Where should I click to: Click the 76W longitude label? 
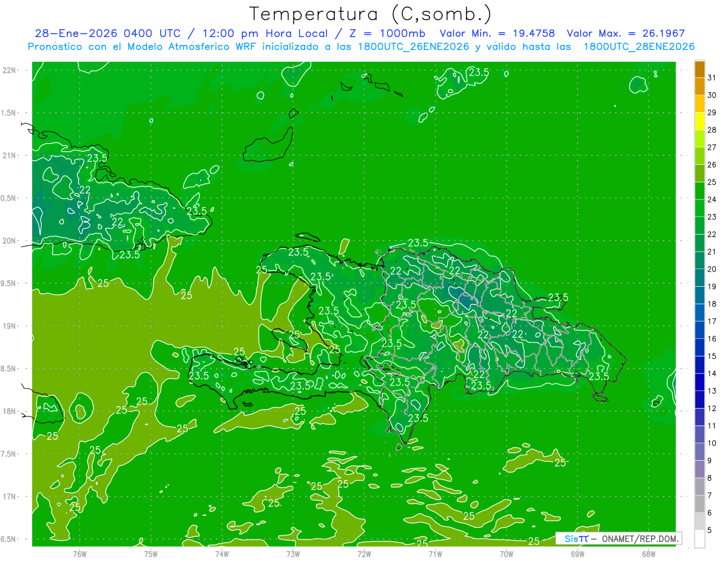click(x=79, y=554)
